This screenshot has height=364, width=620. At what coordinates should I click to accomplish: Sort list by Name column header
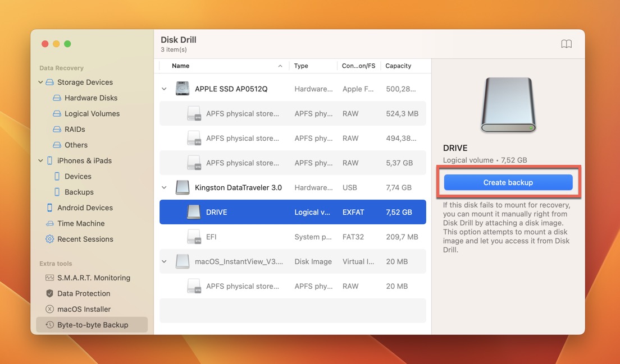coord(181,66)
